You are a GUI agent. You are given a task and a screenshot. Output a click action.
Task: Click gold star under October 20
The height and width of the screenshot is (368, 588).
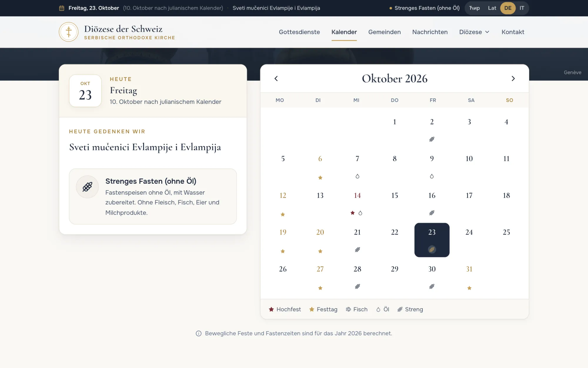click(320, 251)
